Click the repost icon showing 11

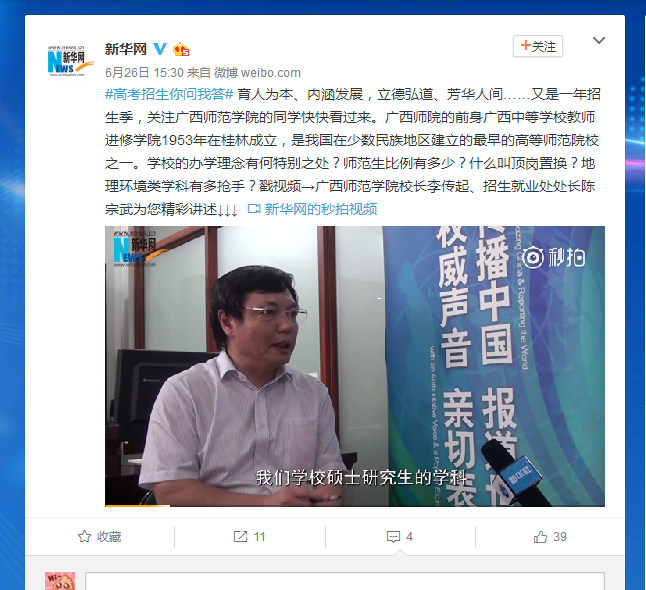click(241, 536)
